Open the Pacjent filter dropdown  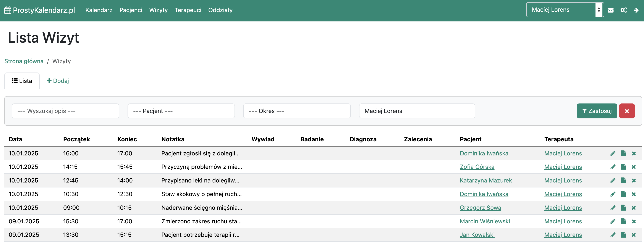(x=181, y=111)
